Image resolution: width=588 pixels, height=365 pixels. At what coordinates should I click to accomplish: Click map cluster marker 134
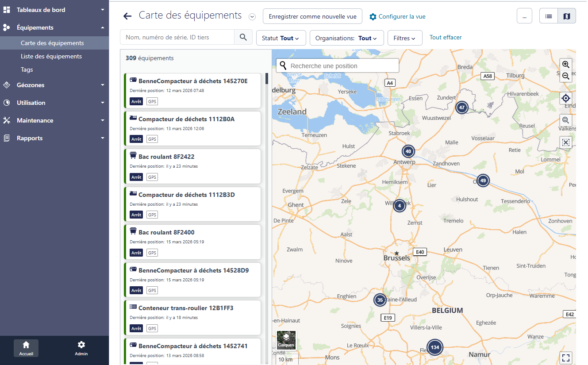(435, 347)
